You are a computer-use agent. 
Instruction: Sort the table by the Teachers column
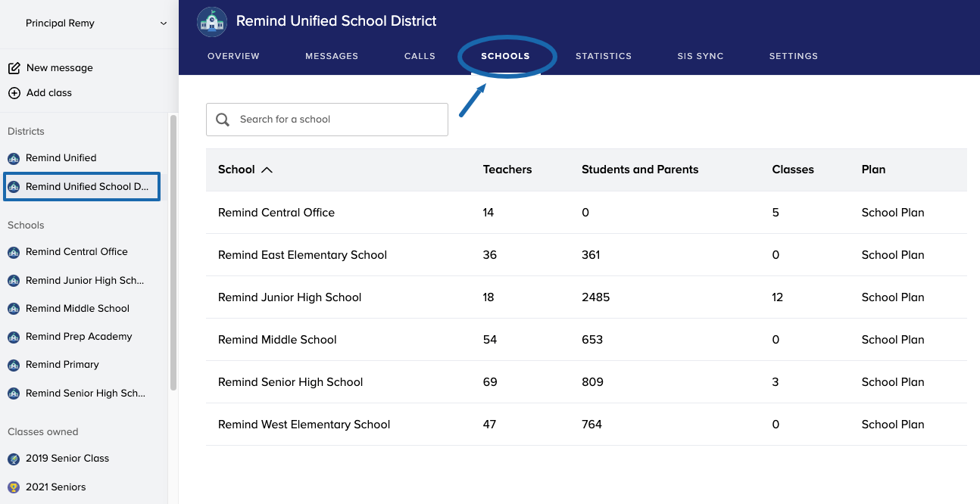point(507,170)
